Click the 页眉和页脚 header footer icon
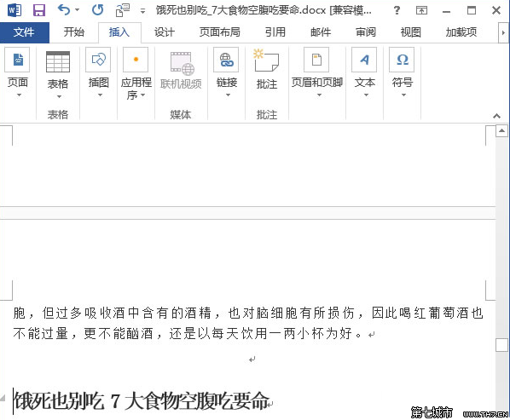Viewport: 510px width, 420px height. pyautogui.click(x=316, y=60)
